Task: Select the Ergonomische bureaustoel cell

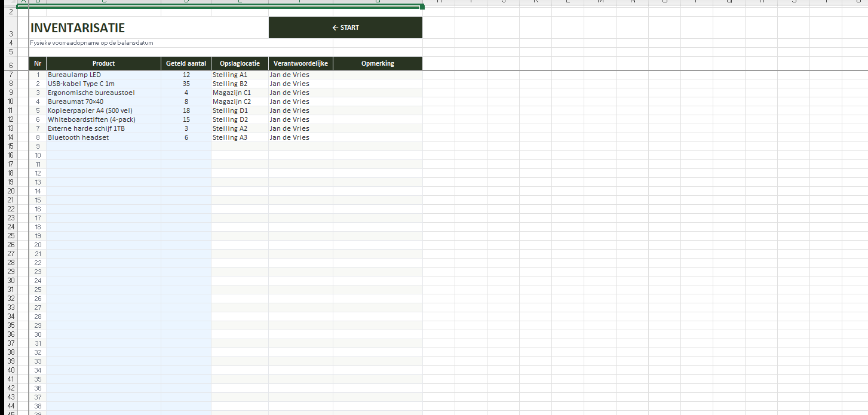Action: point(91,93)
